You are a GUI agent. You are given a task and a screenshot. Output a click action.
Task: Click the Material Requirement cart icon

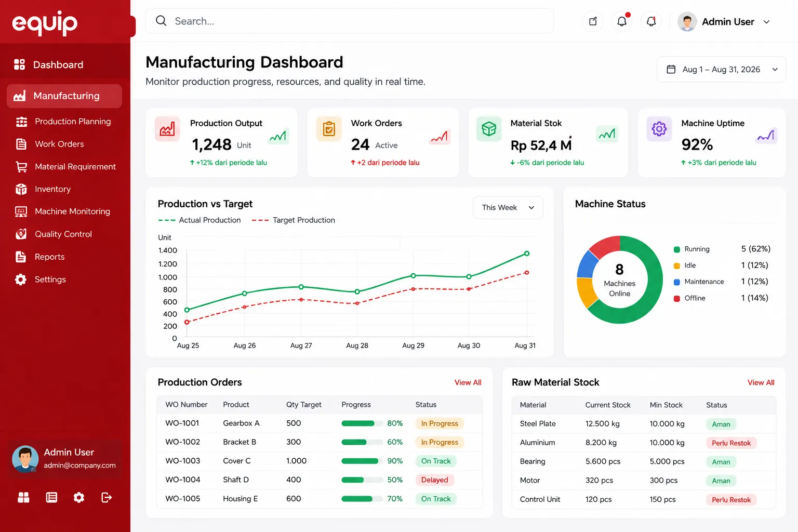(x=21, y=167)
